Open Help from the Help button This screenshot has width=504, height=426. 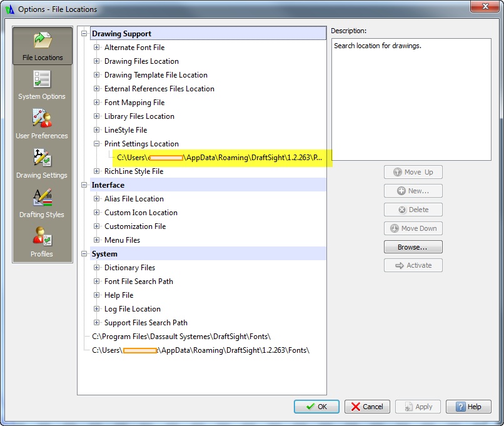tap(468, 407)
